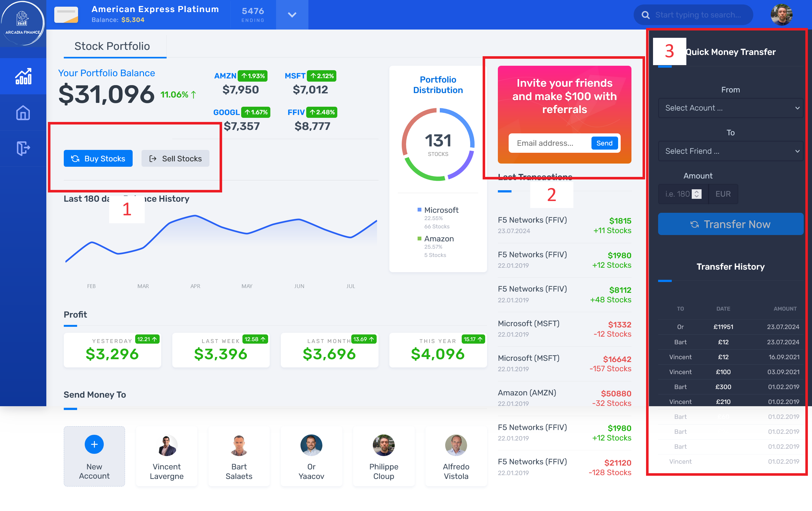Select Bart Salaets' avatar
This screenshot has height=511, width=812.
(x=239, y=446)
